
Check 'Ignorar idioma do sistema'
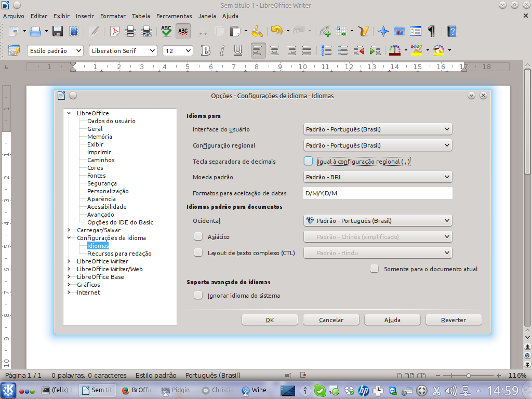tap(198, 295)
